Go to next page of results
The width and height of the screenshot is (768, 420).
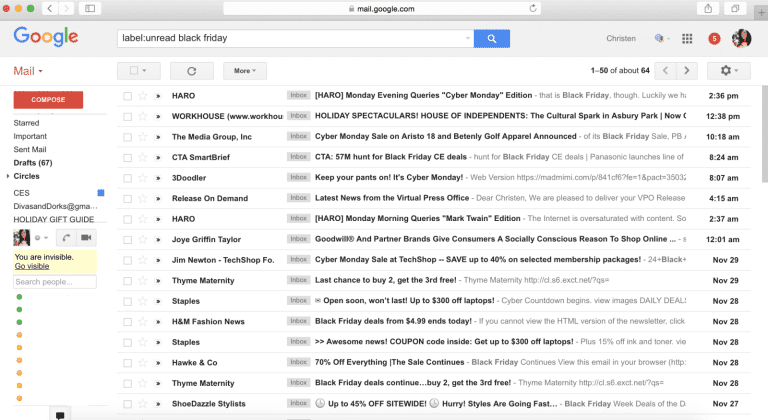pyautogui.click(x=687, y=71)
